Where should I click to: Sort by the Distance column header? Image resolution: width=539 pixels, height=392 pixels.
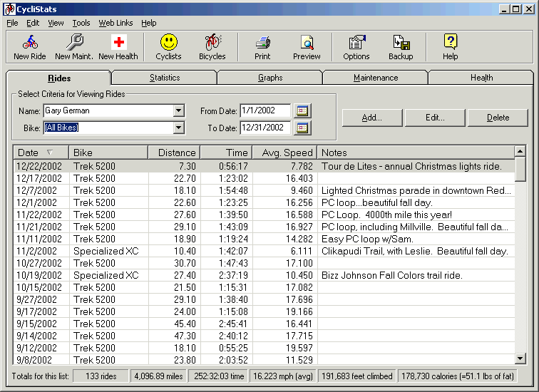pyautogui.click(x=174, y=153)
